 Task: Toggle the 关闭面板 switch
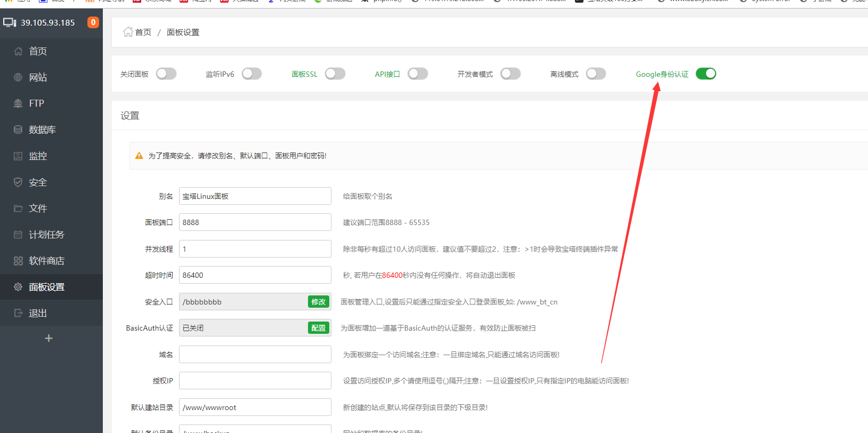[x=166, y=74]
